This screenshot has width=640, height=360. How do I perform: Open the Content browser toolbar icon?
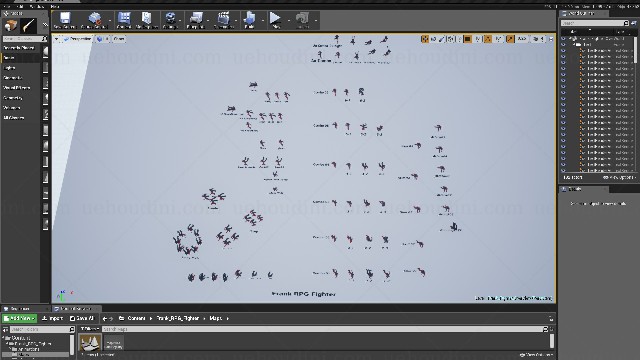click(x=124, y=20)
